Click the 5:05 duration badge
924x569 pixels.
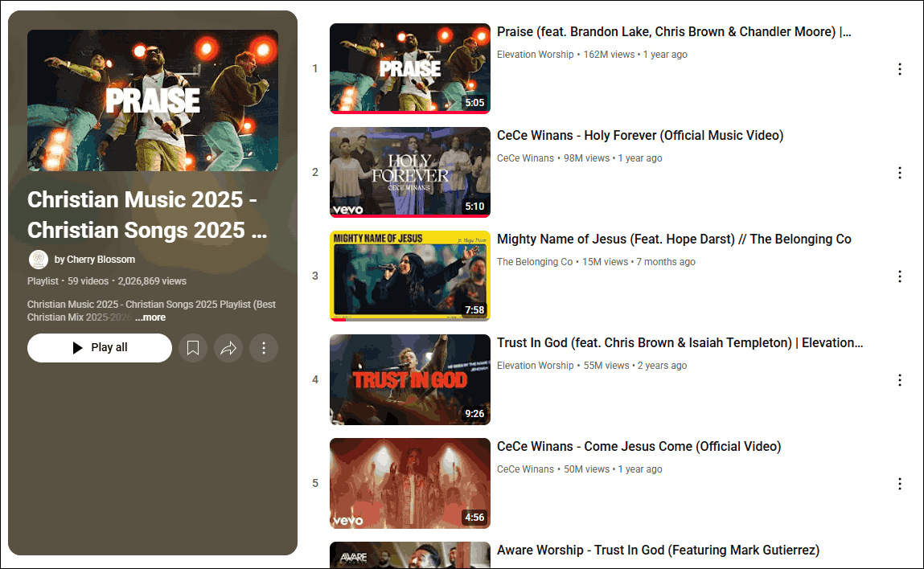(x=474, y=103)
